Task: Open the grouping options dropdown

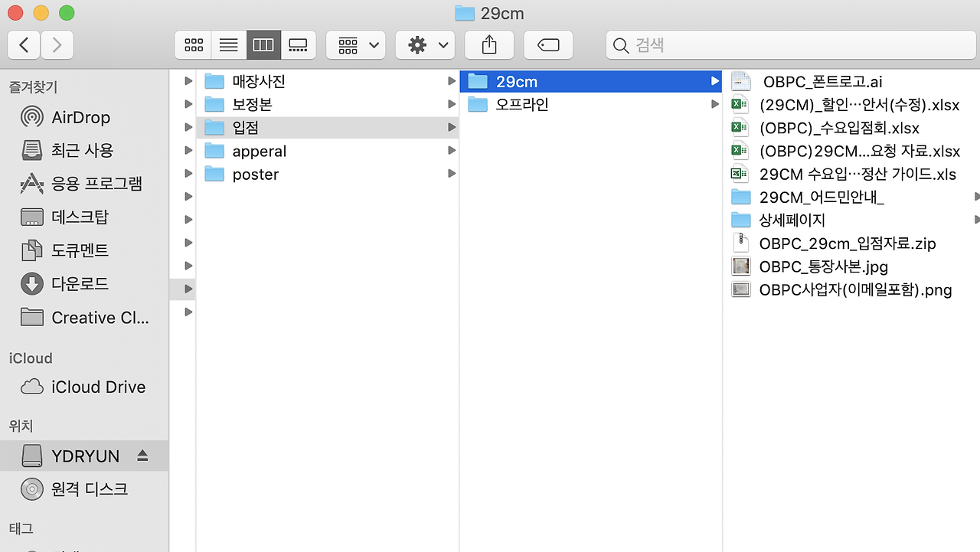Action: tap(355, 44)
